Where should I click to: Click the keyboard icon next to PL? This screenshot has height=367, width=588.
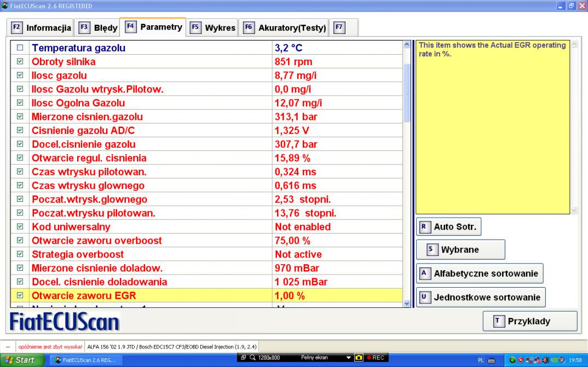pyautogui.click(x=491, y=360)
